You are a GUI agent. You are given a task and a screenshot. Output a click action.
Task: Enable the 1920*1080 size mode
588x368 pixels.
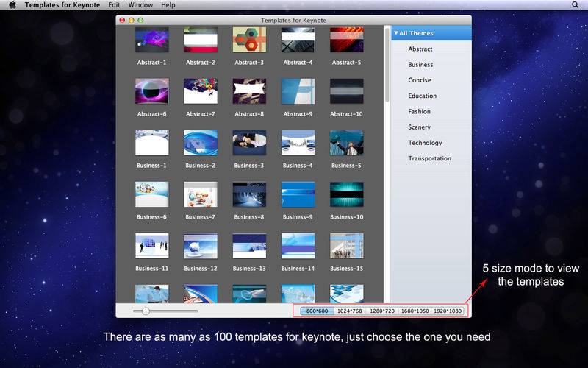[448, 311]
